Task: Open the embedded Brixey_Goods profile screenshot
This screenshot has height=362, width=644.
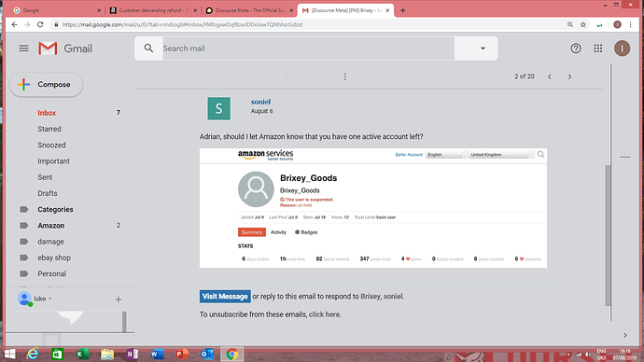Action: click(x=373, y=208)
